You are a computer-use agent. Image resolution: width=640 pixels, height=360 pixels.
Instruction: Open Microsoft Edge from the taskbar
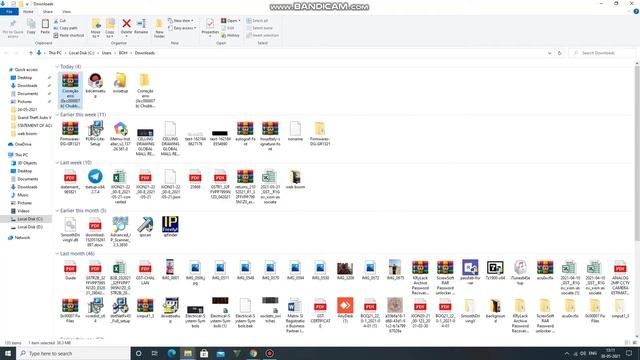(x=171, y=353)
